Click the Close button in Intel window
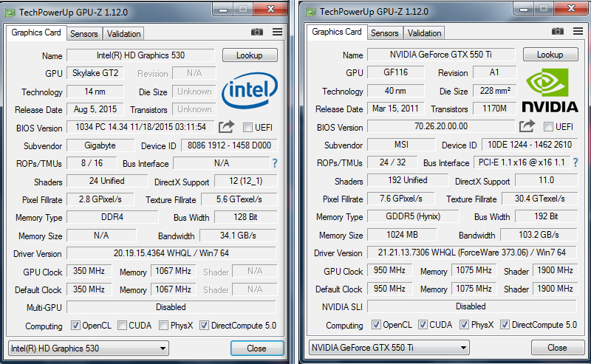This screenshot has width=591, height=364. click(x=257, y=348)
